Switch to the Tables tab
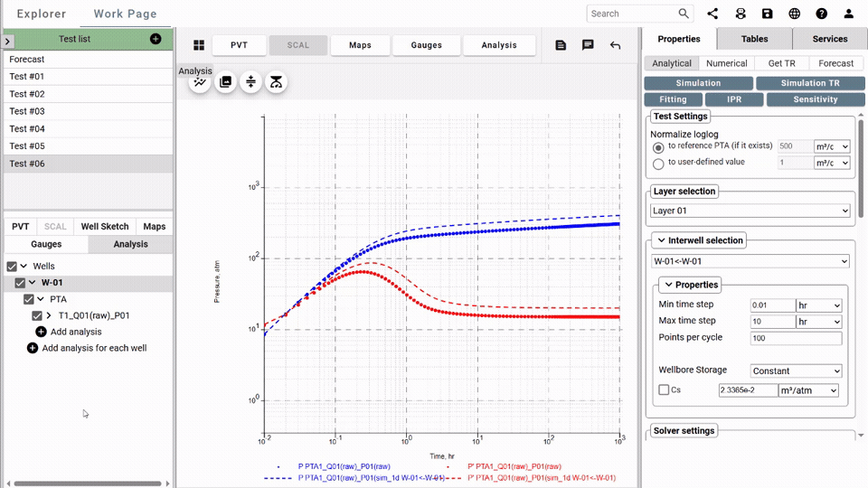The height and width of the screenshot is (488, 868). click(x=754, y=39)
